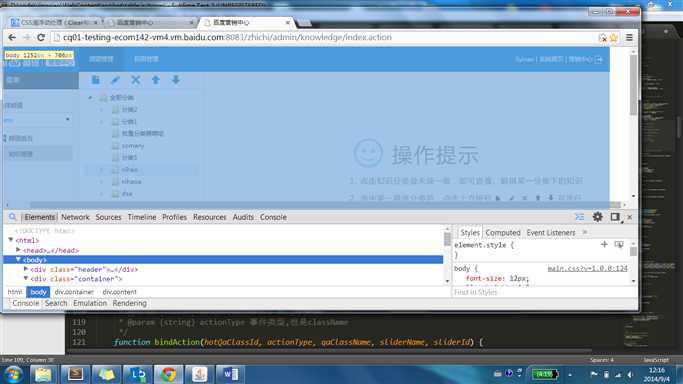
Task: Click the Chrome taskbar icon
Action: (x=168, y=374)
